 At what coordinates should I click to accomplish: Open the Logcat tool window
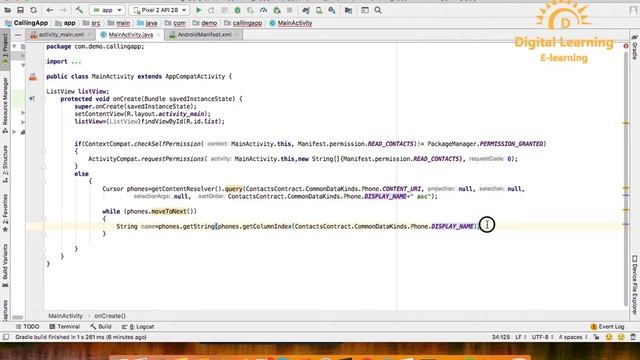[138, 327]
